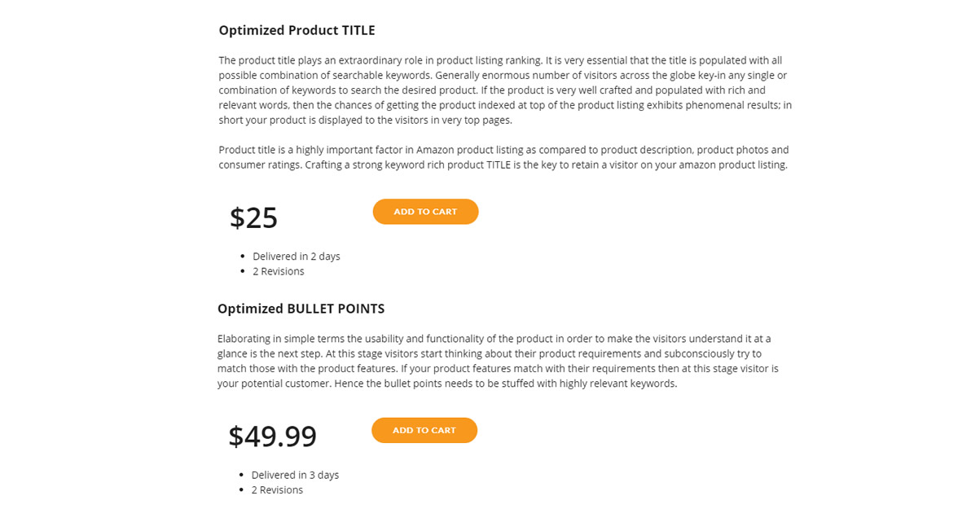Click the 'Delivered in 3 days' bullet item
This screenshot has width=980, height=522.
295,475
